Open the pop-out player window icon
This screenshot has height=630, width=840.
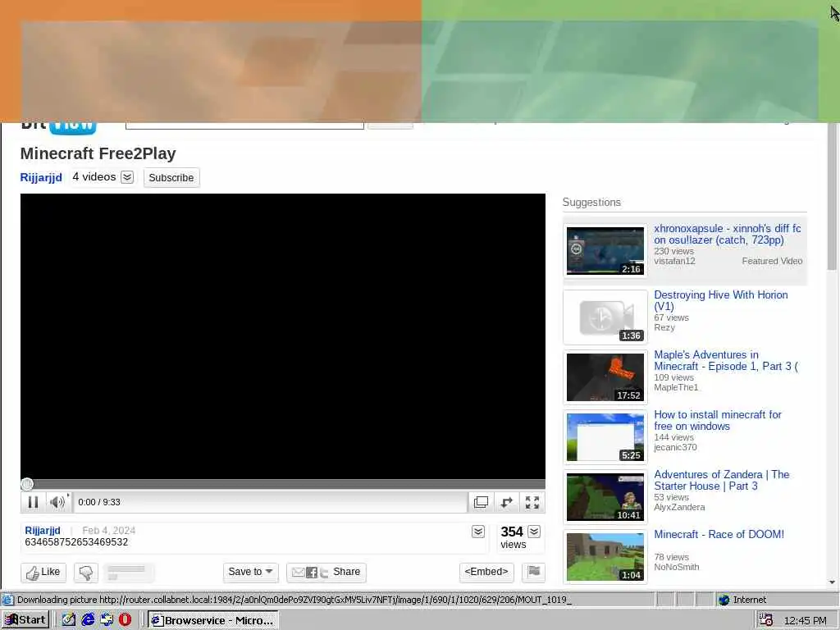coord(481,502)
